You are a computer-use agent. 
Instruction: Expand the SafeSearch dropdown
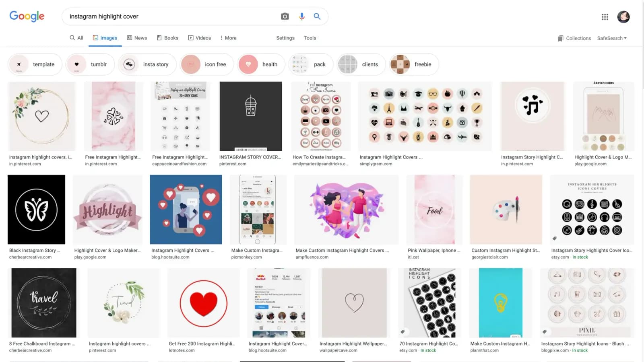click(x=612, y=38)
